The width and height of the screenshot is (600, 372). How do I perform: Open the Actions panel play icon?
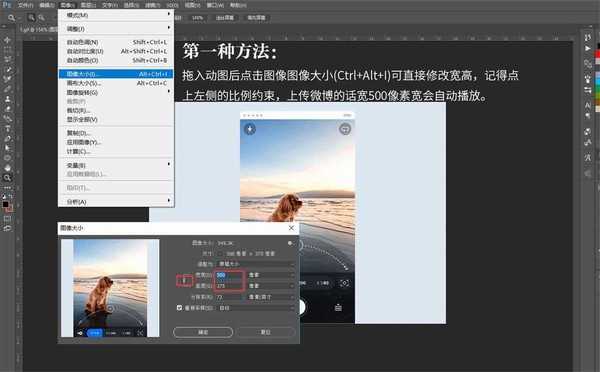(x=588, y=48)
